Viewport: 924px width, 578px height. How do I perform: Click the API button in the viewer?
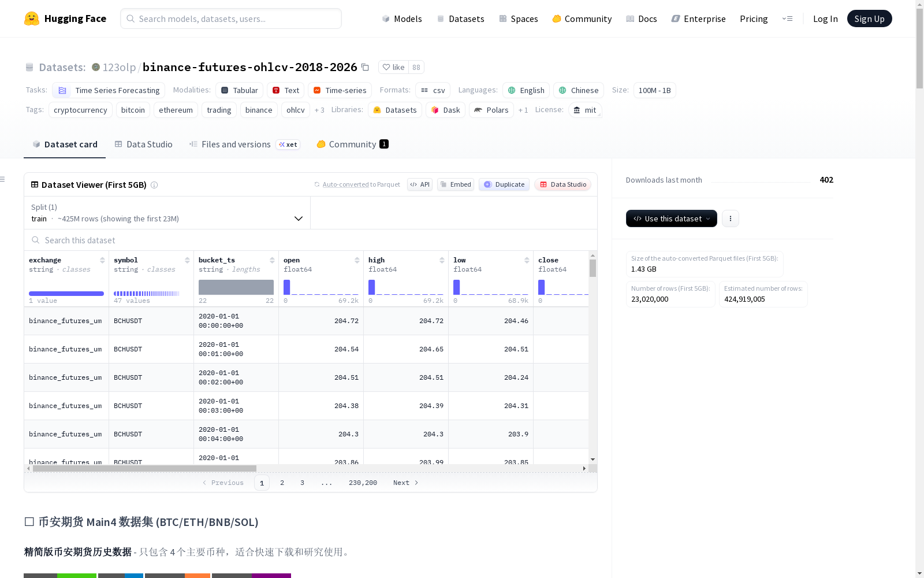pyautogui.click(x=420, y=185)
